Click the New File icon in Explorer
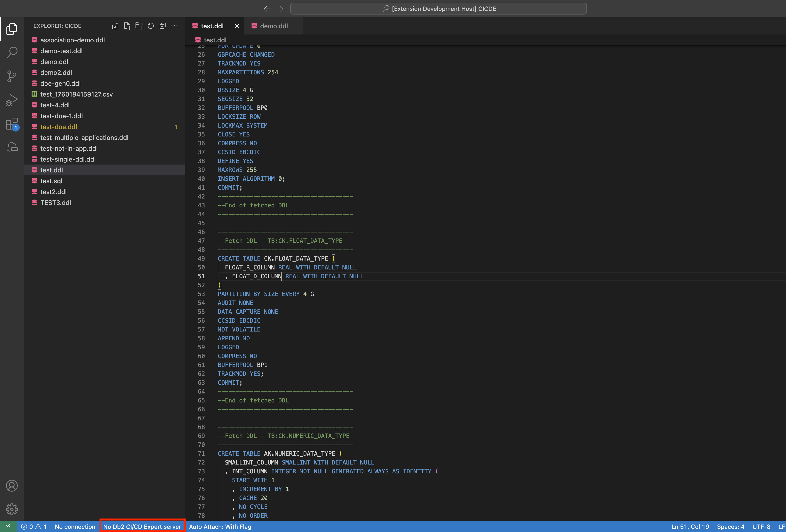Image resolution: width=786 pixels, height=532 pixels. click(127, 26)
